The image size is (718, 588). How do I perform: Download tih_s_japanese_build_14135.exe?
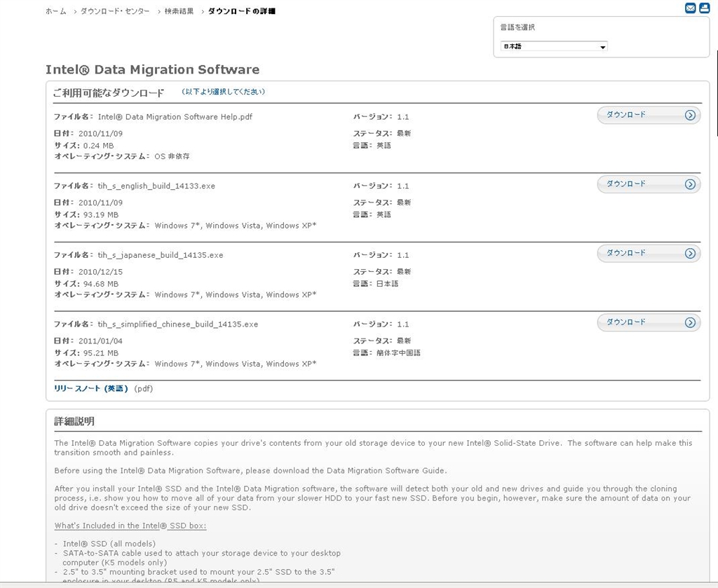[x=625, y=253]
